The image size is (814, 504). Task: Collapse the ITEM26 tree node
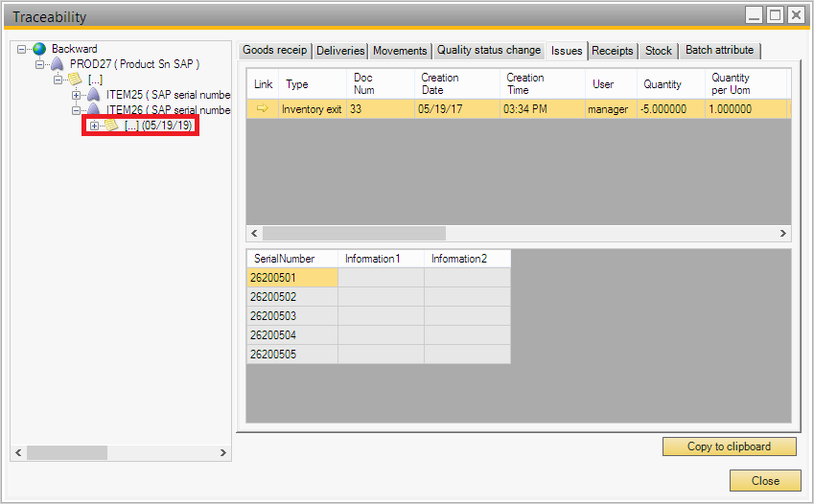(x=77, y=110)
